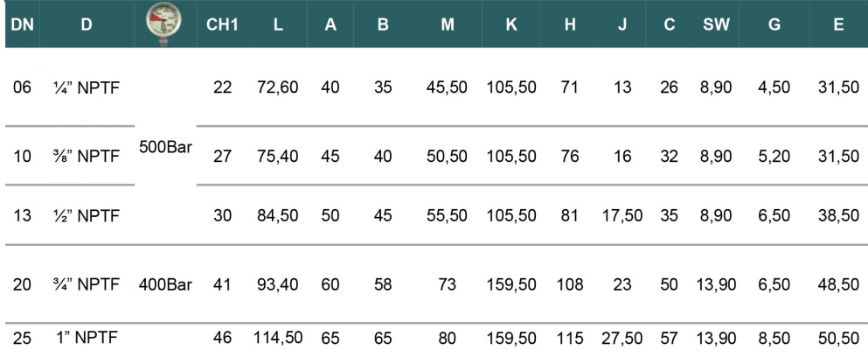Screen dimensions: 868x364
Task: Select the E column header
Action: [x=838, y=24]
